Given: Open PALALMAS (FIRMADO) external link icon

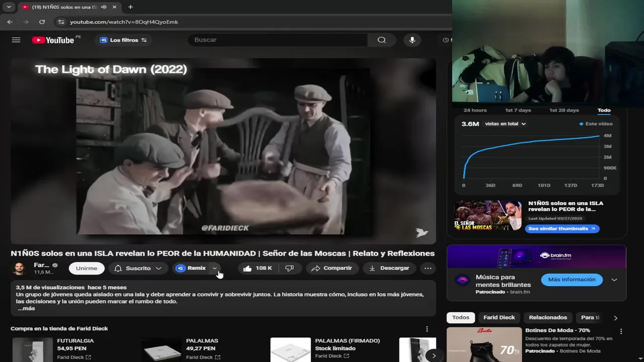Looking at the screenshot, I should tap(347, 356).
